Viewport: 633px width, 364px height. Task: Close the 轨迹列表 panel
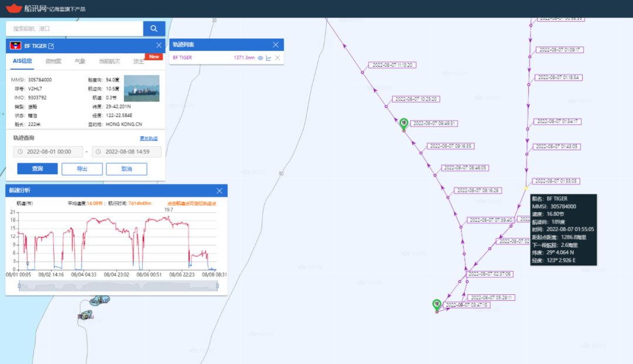click(x=276, y=45)
